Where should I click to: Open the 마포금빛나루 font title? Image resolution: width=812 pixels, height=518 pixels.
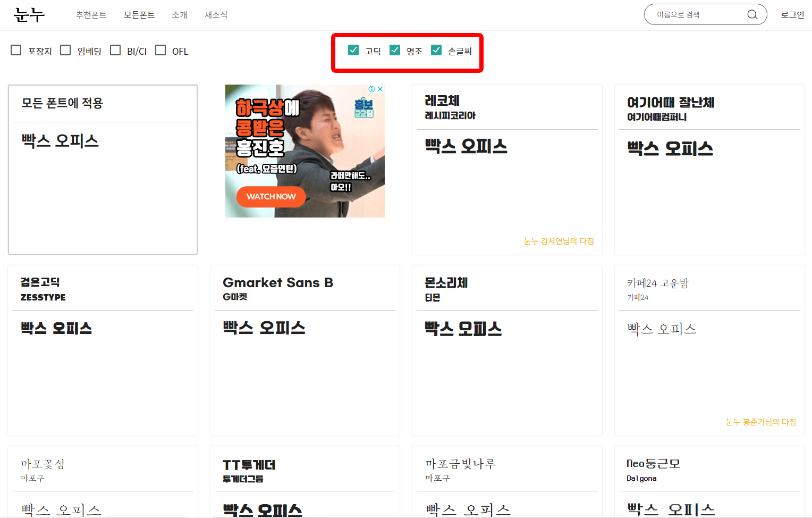tap(460, 464)
